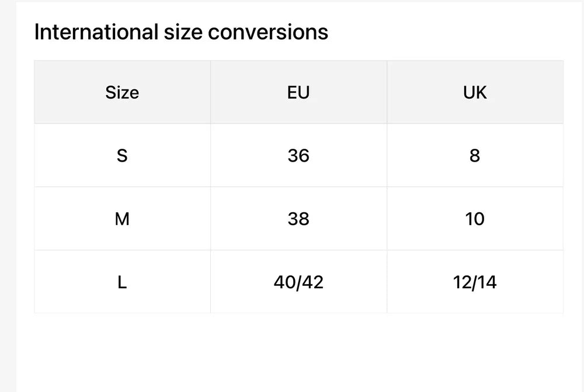Select the EU column header
This screenshot has width=584, height=392.
click(298, 92)
